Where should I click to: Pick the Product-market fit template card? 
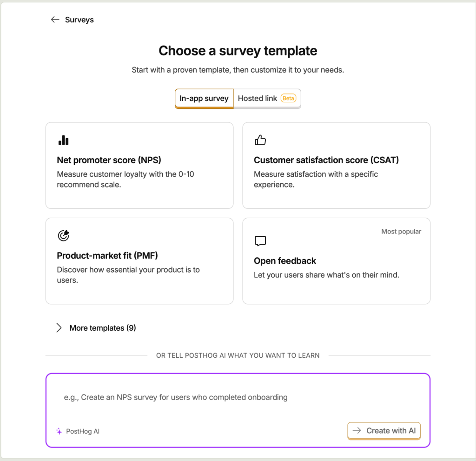pos(139,261)
